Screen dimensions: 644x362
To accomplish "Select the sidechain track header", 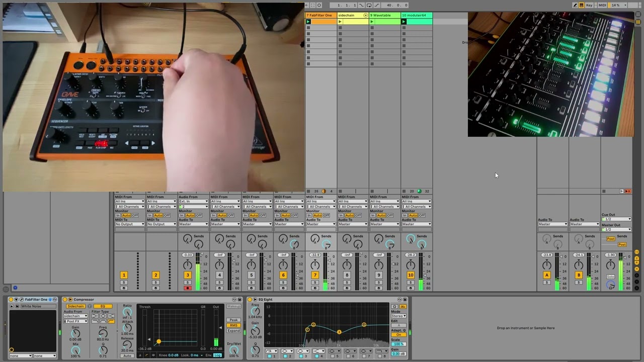I will coord(350,15).
